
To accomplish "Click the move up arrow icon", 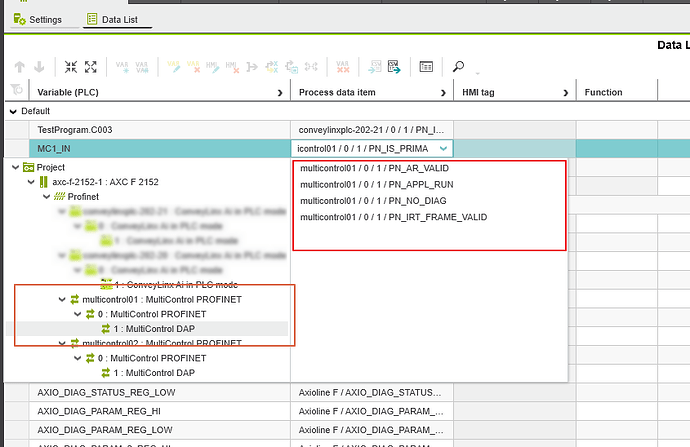I will (x=19, y=67).
